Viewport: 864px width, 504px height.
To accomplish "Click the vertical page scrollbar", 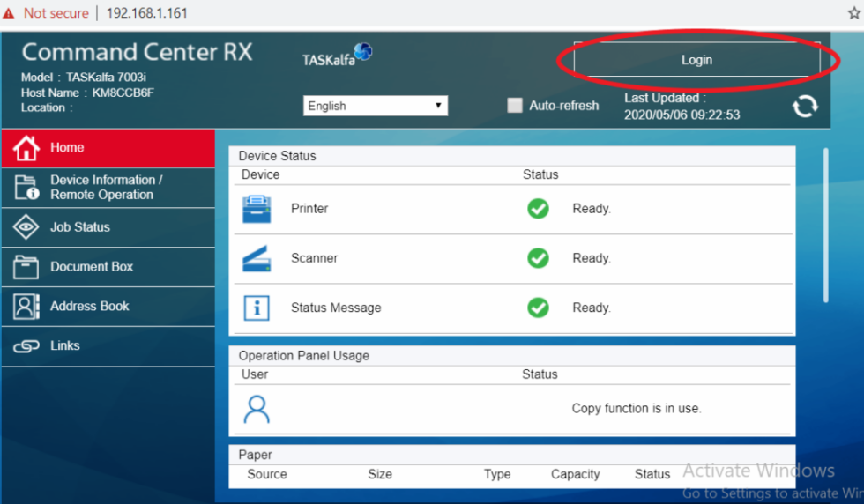I will [x=826, y=226].
